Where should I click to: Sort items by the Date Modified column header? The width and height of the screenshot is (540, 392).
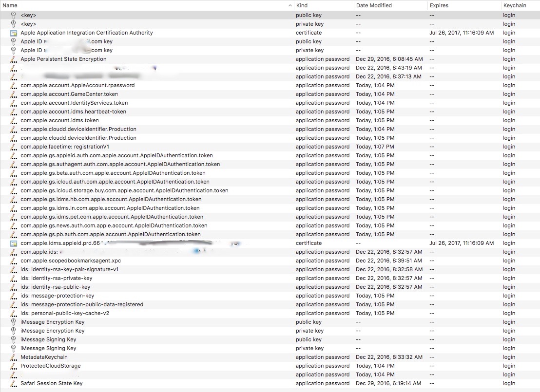tap(390, 5)
